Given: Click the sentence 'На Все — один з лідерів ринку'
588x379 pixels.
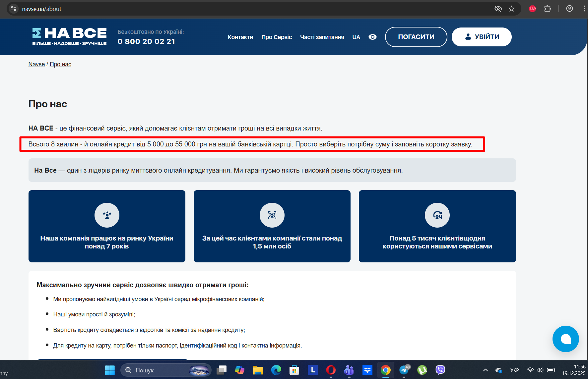Looking at the screenshot, I should coord(219,170).
